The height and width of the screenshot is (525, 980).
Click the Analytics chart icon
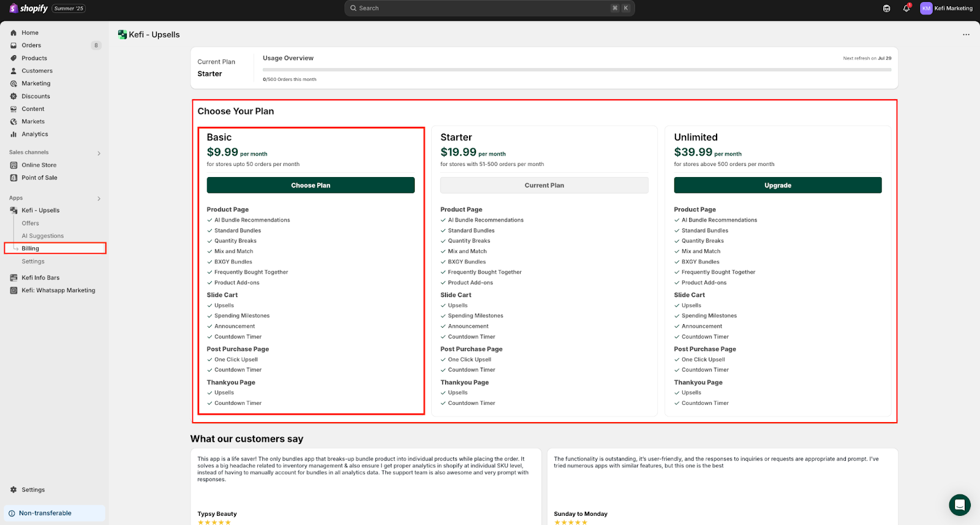click(x=13, y=134)
